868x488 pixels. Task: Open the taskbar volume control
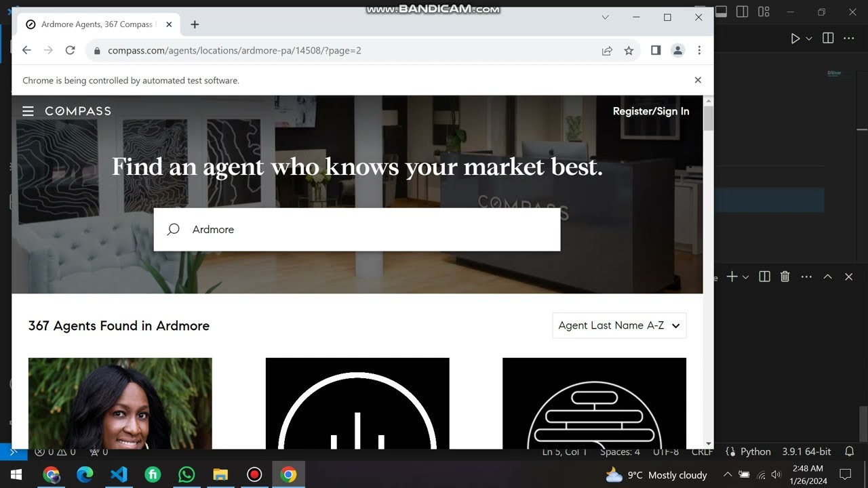point(776,474)
